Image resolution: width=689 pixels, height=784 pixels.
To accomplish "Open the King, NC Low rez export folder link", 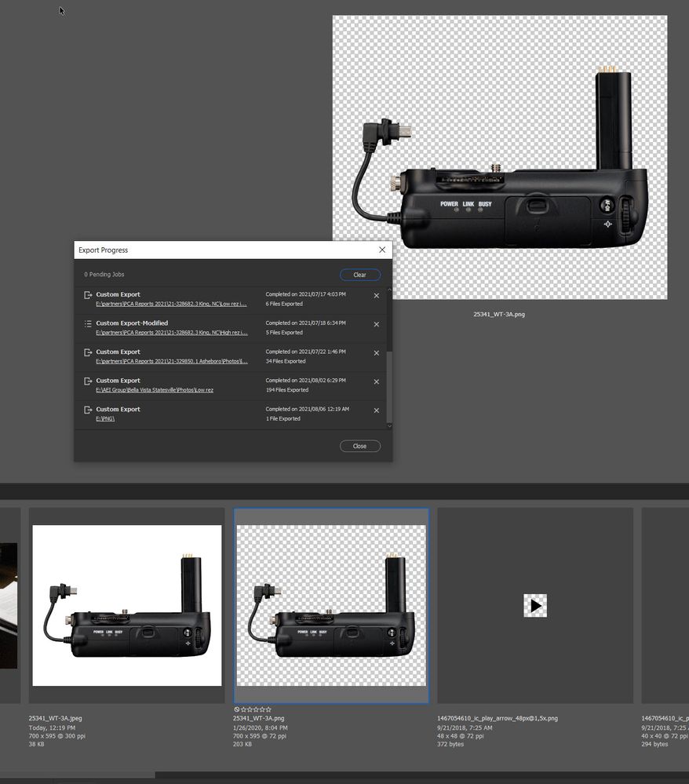I will click(x=172, y=304).
